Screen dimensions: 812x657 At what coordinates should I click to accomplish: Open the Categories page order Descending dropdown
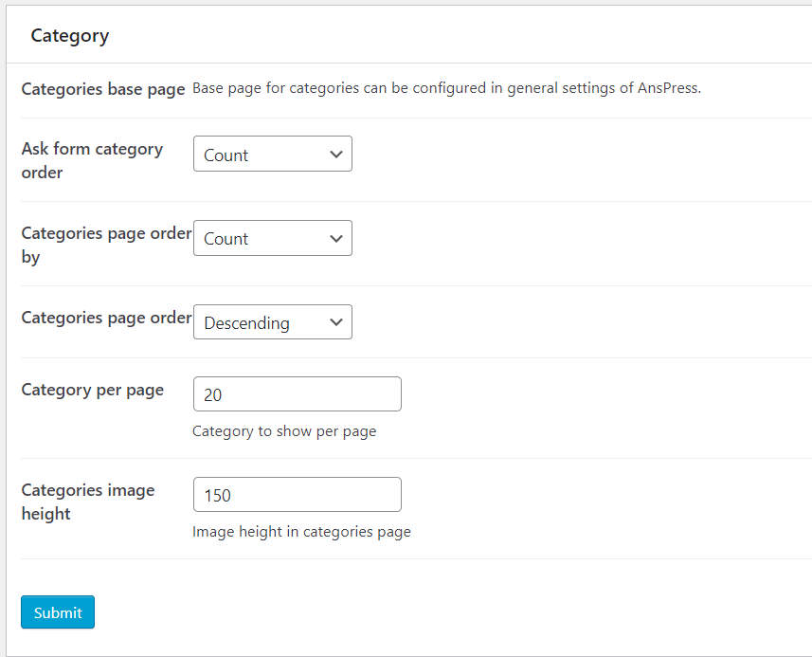pyautogui.click(x=271, y=322)
